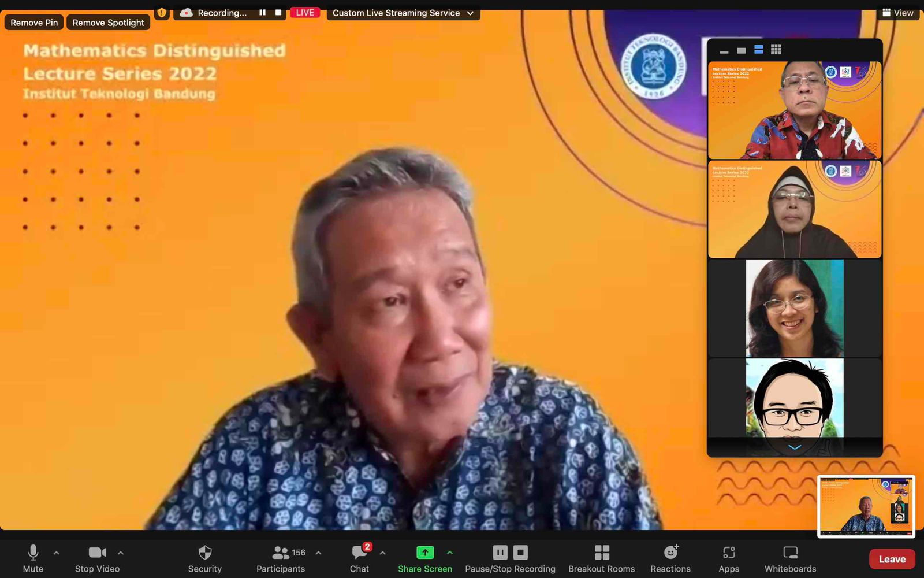The height and width of the screenshot is (578, 924).
Task: Switch the thumbnail strip to grid view
Action: point(777,50)
